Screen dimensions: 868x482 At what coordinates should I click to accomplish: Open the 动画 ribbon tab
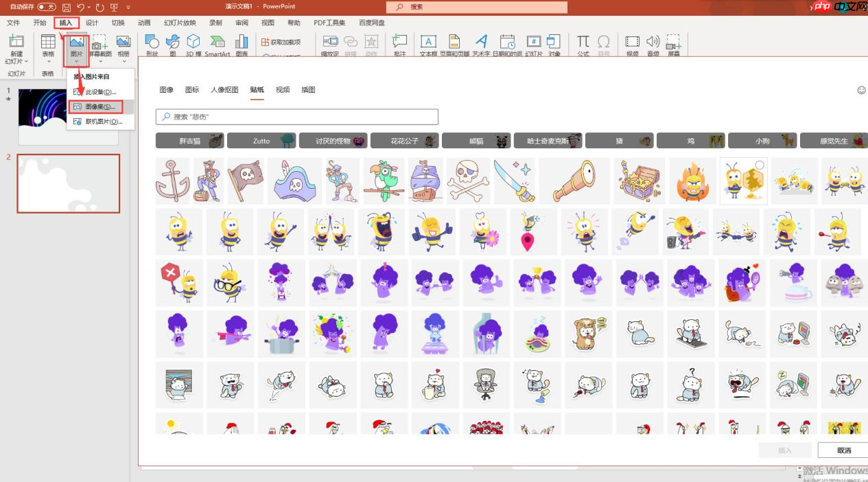coord(144,23)
